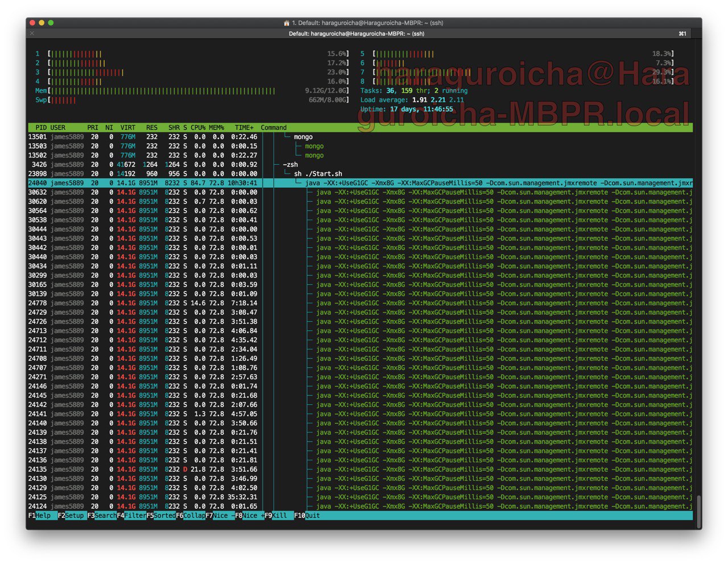Select java thread row PID 24146
The width and height of the screenshot is (728, 564).
[360, 386]
